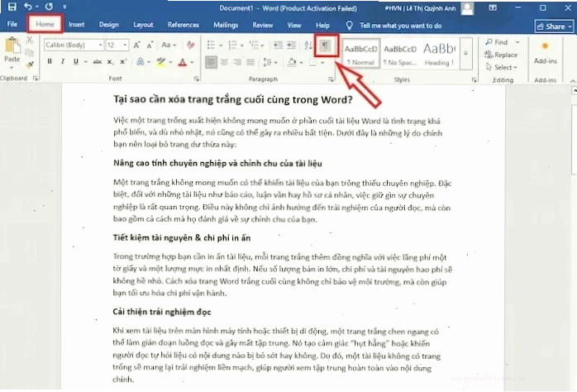Toggle Underline formatting
Screen dimensions: 577x392
click(x=76, y=61)
